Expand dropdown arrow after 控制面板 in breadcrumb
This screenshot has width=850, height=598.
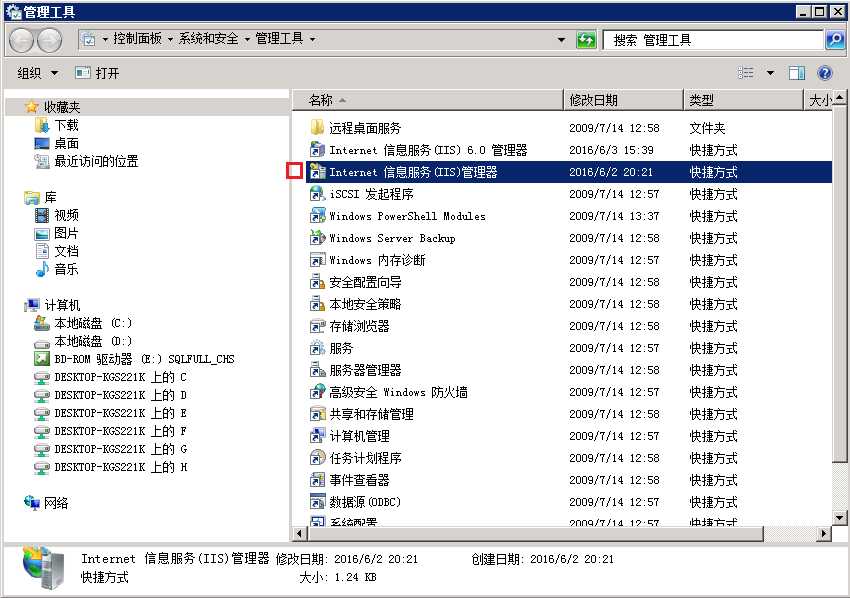(170, 39)
